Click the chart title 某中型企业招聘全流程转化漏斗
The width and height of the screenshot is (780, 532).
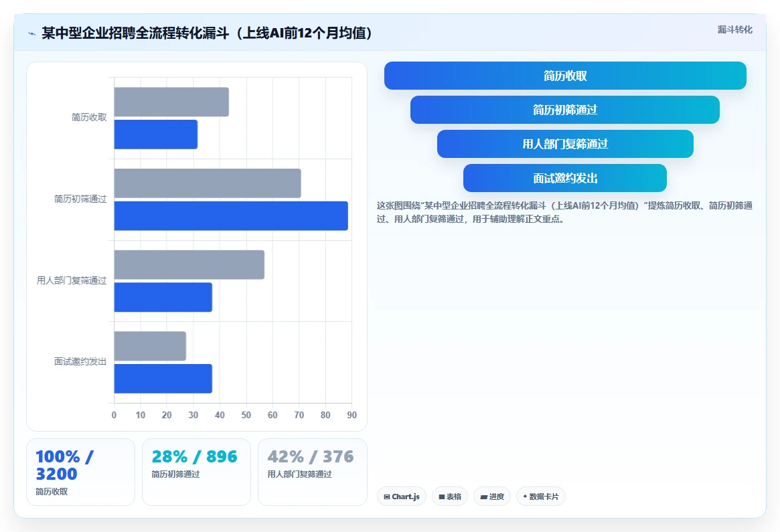click(x=207, y=33)
